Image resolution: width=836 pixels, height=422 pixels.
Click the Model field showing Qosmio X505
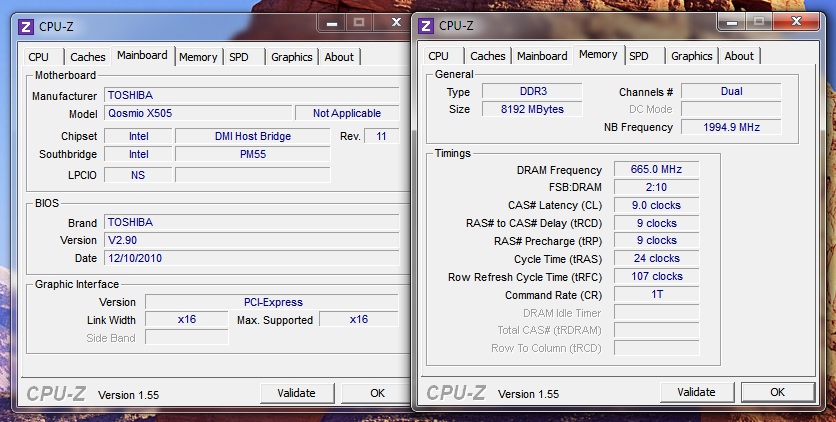point(198,113)
